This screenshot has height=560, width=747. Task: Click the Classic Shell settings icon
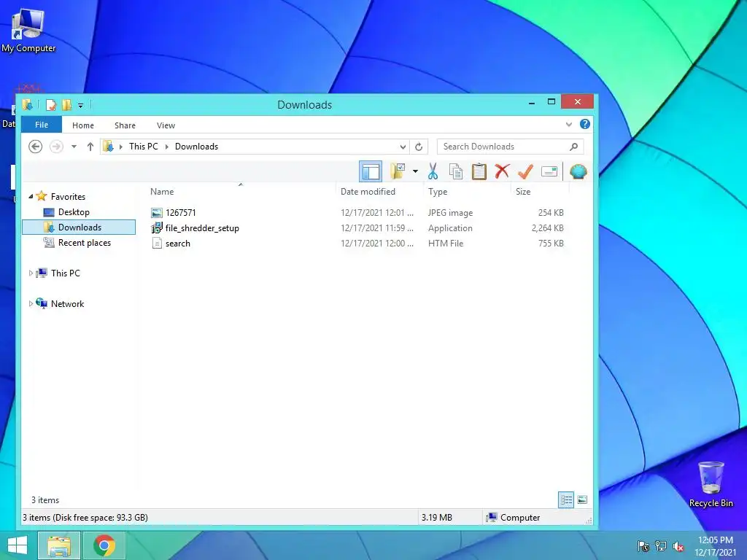[578, 171]
